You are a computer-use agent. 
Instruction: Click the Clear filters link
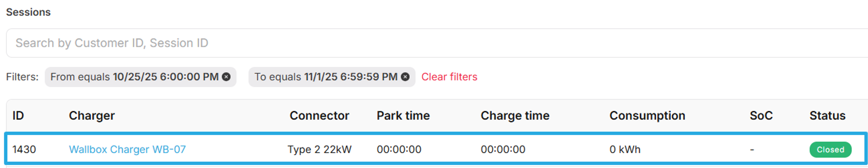[x=449, y=77]
